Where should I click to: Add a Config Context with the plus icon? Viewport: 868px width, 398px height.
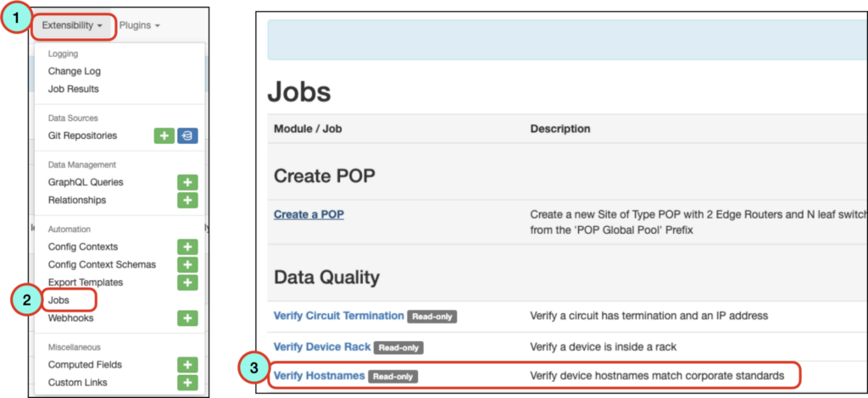tap(187, 247)
